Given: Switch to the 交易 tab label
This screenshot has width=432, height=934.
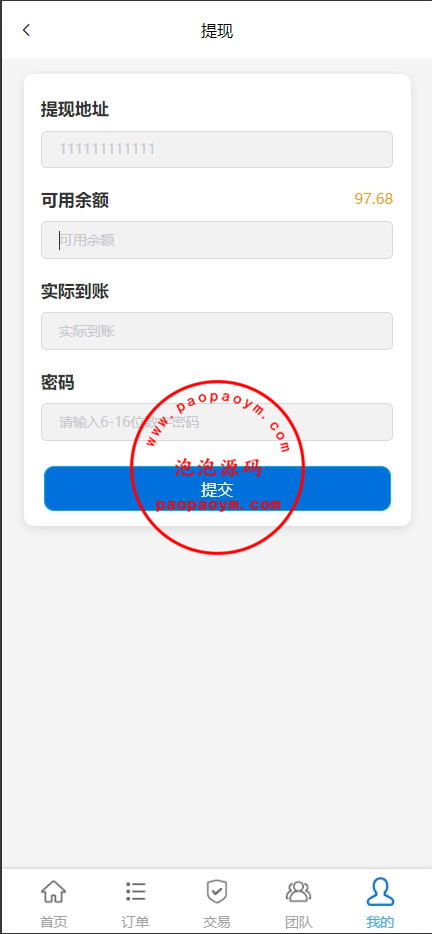Looking at the screenshot, I should (x=216, y=922).
